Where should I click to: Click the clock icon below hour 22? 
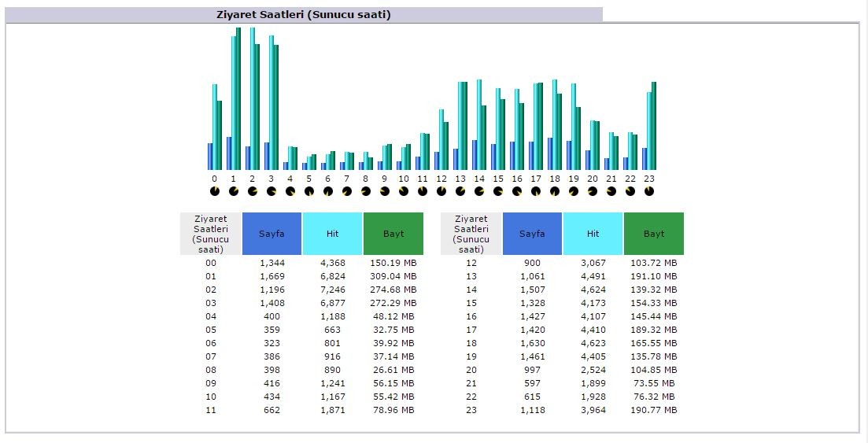click(x=630, y=191)
